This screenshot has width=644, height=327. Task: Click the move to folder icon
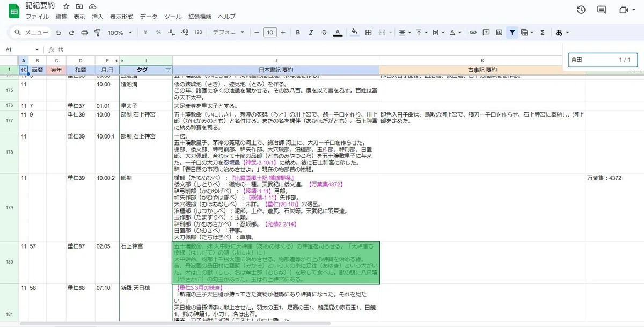79,6
